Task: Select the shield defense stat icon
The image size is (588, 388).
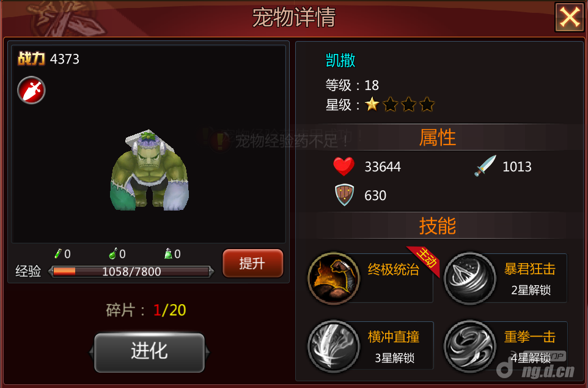Action: click(344, 195)
